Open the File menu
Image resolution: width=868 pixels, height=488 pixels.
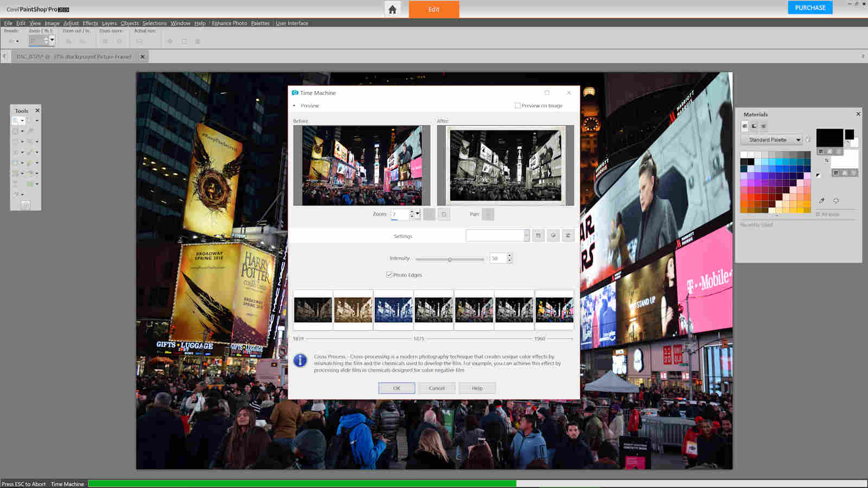click(8, 23)
